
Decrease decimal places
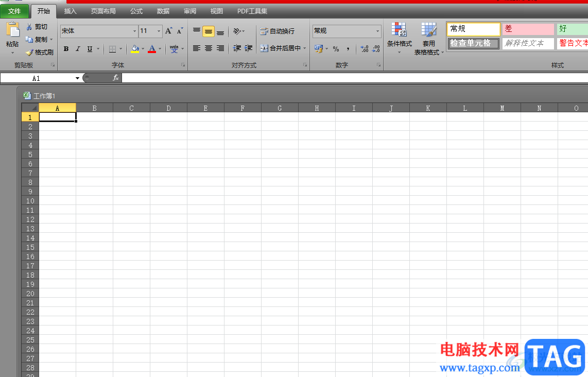click(x=376, y=49)
